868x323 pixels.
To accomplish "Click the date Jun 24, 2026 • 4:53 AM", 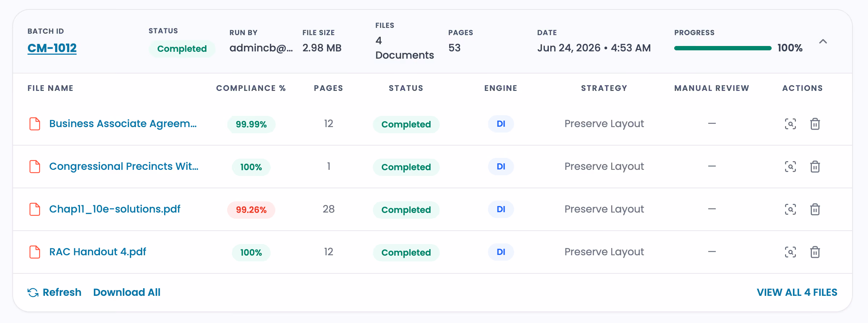I will coord(594,48).
